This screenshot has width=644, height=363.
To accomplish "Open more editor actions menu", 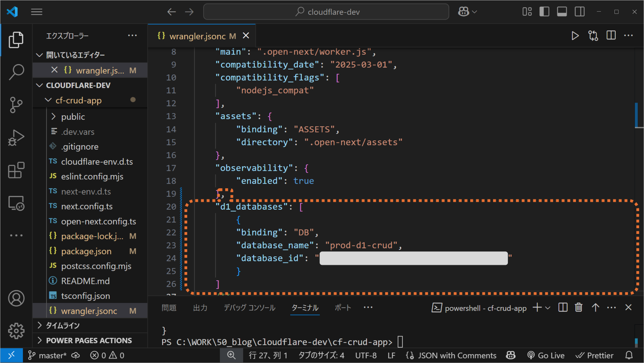I will pos(629,36).
